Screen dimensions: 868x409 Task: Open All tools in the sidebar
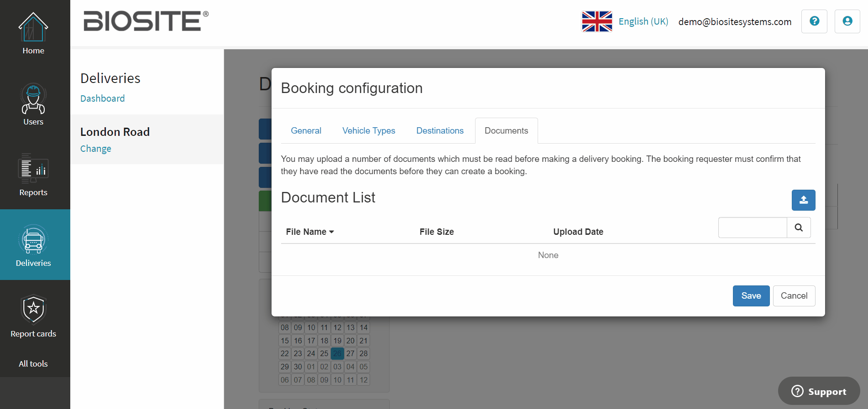click(33, 364)
